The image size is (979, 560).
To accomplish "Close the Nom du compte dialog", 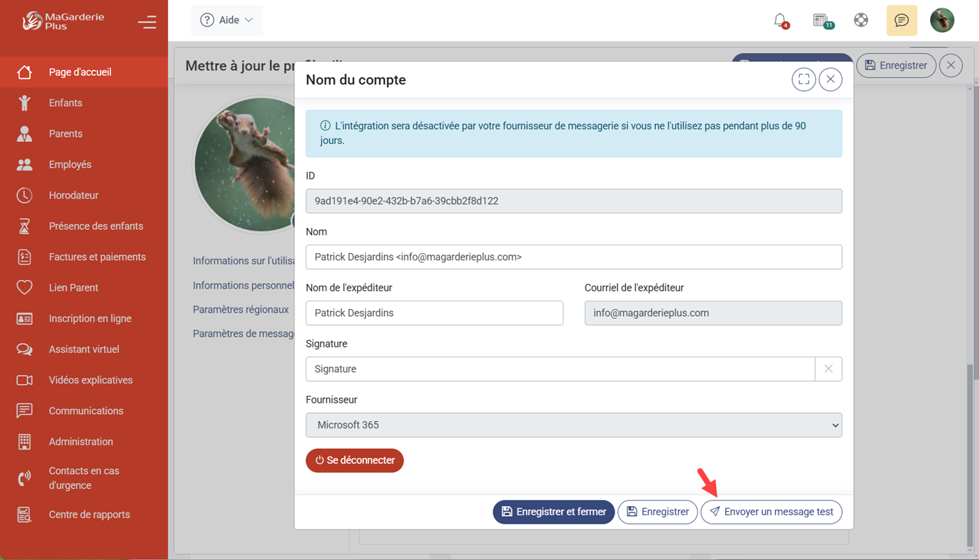I will click(830, 79).
